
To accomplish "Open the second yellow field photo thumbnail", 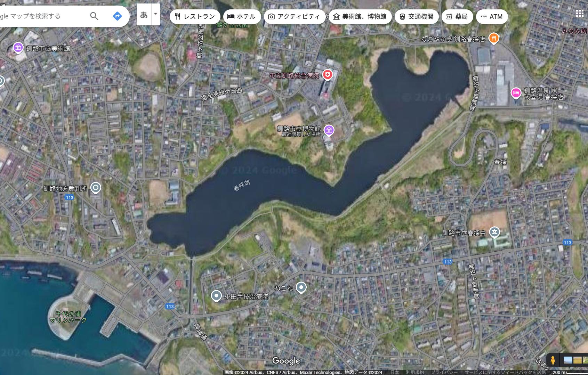I will [x=577, y=360].
